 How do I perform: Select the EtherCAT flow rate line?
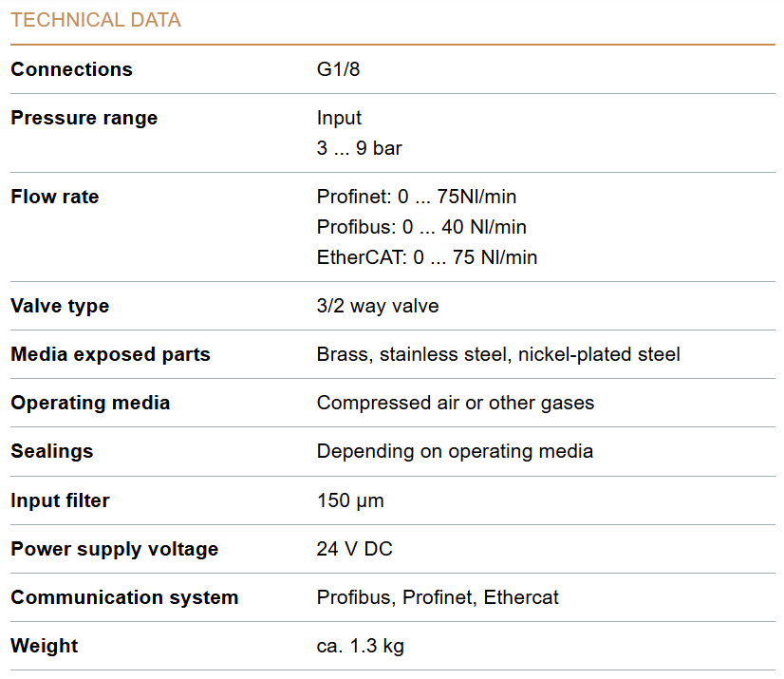point(427,257)
